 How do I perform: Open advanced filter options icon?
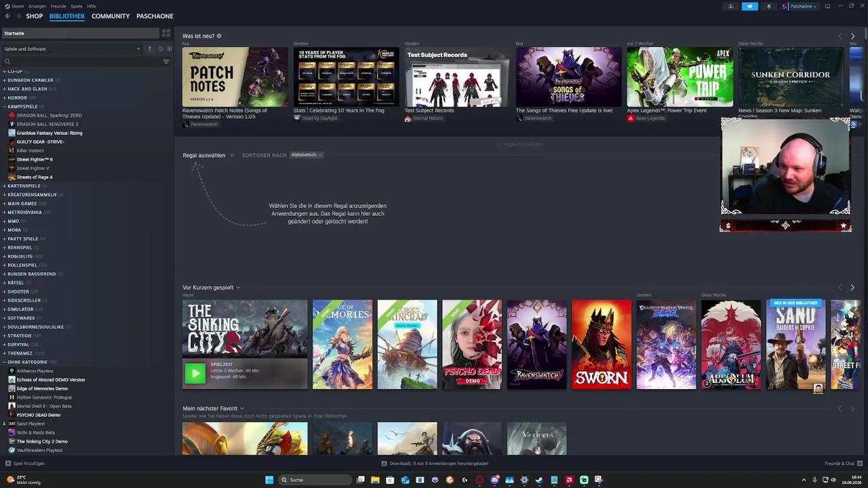(166, 62)
